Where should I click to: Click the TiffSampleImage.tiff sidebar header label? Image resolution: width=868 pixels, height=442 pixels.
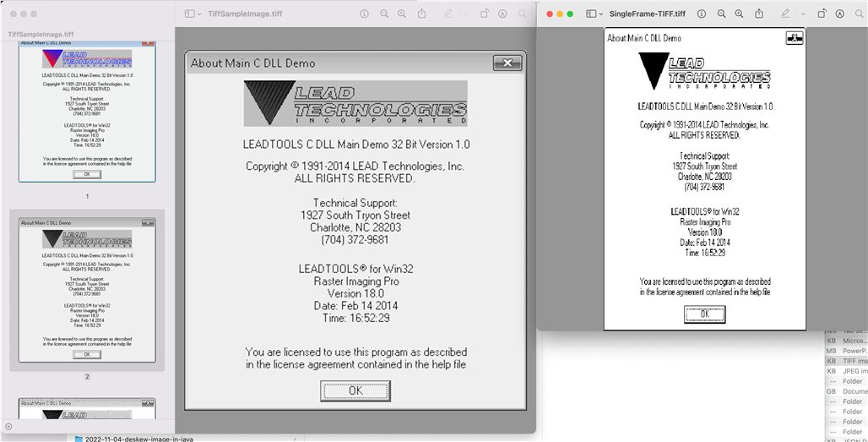click(x=41, y=35)
